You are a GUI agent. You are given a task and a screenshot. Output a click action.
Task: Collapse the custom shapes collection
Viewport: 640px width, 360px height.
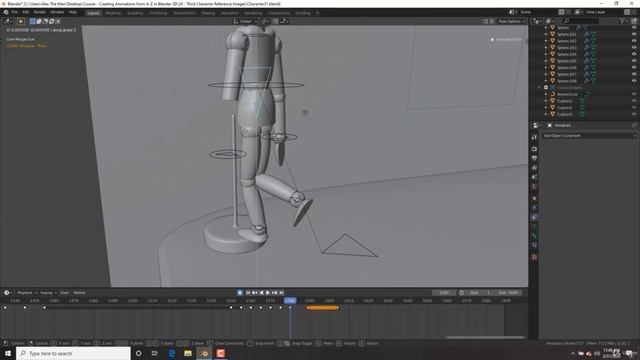click(540, 88)
